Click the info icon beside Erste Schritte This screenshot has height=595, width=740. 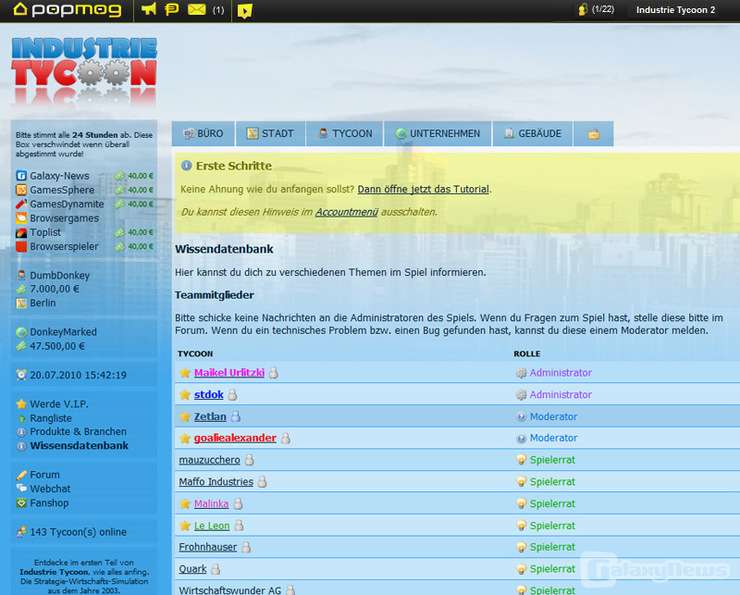(x=186, y=166)
